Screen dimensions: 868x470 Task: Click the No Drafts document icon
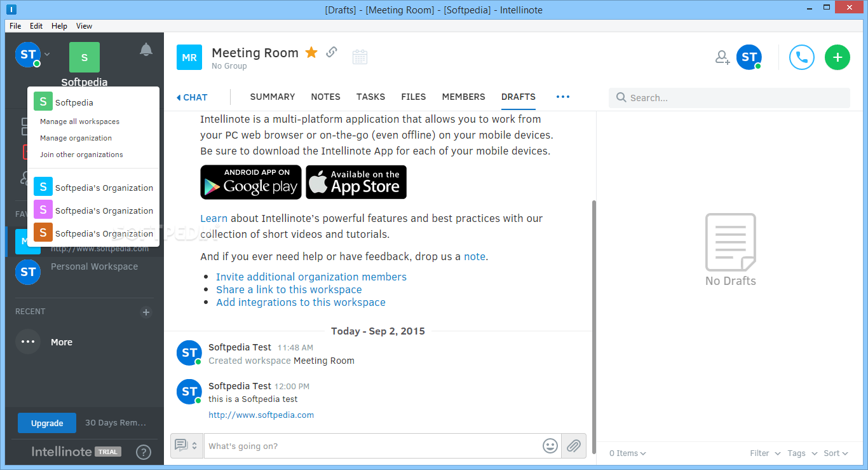[731, 242]
